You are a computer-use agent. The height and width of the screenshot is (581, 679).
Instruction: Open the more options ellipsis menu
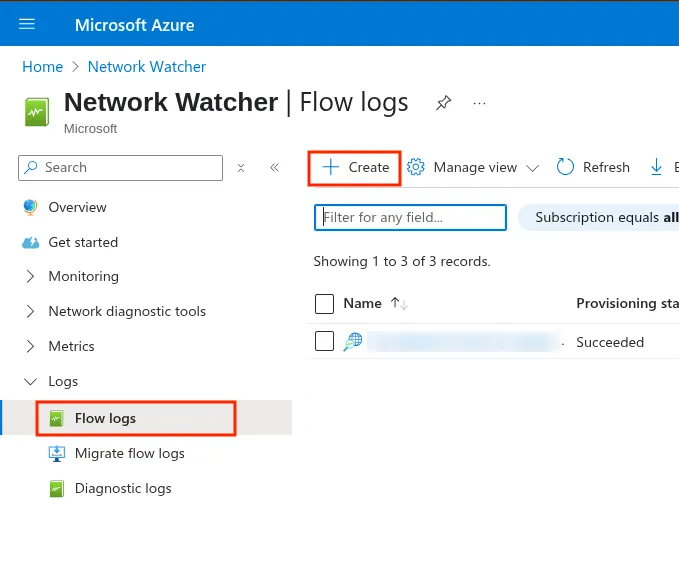tap(479, 103)
